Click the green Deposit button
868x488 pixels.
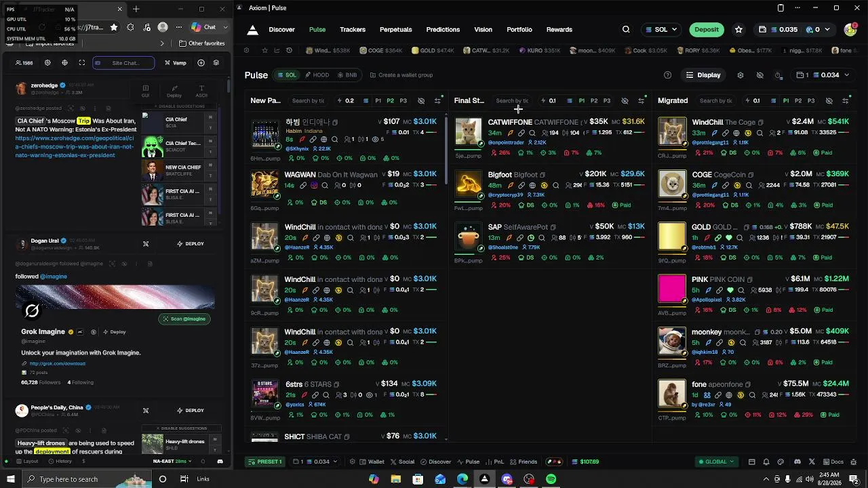[707, 30]
